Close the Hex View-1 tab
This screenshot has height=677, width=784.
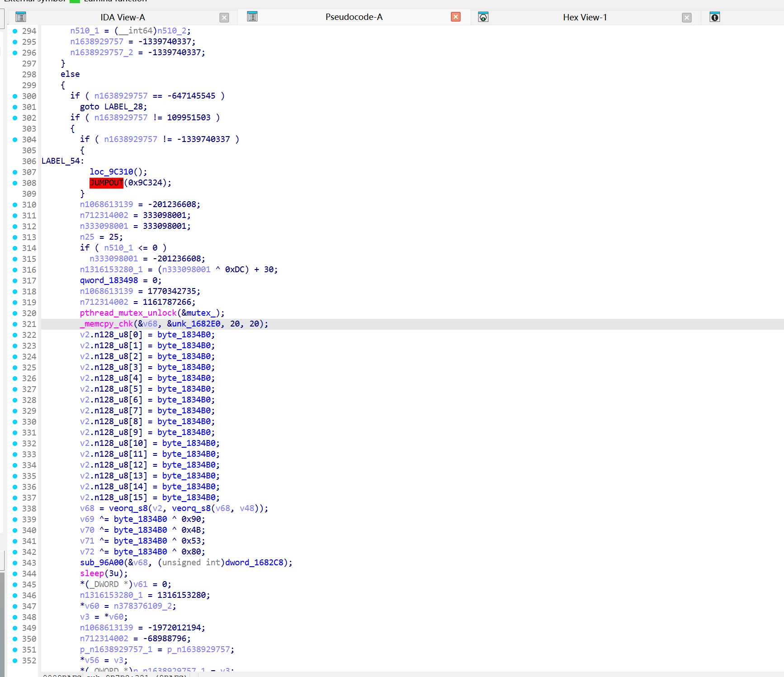tap(687, 18)
